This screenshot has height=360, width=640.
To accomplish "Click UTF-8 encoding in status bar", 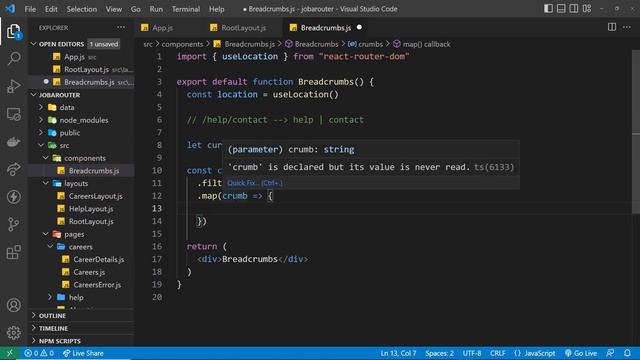I will 472,353.
